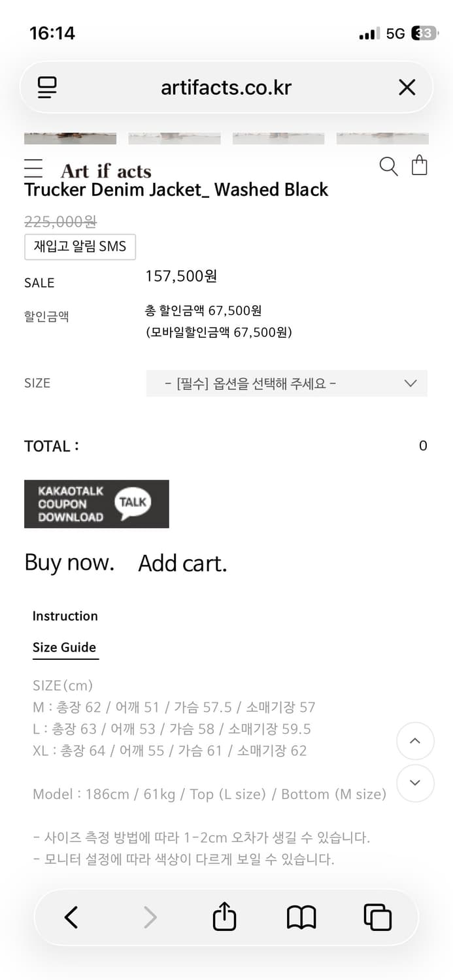This screenshot has width=453, height=980.
Task: Request restock alert via 재입고 알림 SMS
Action: tap(80, 247)
